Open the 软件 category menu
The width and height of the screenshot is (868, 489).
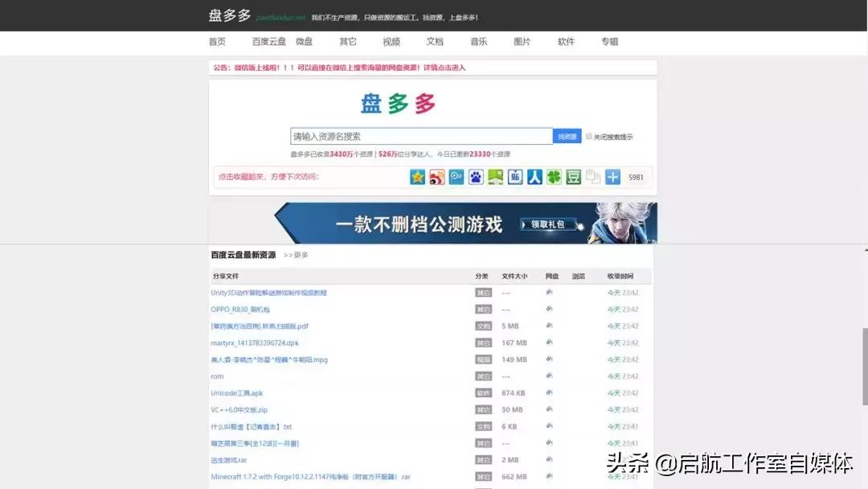pos(566,41)
